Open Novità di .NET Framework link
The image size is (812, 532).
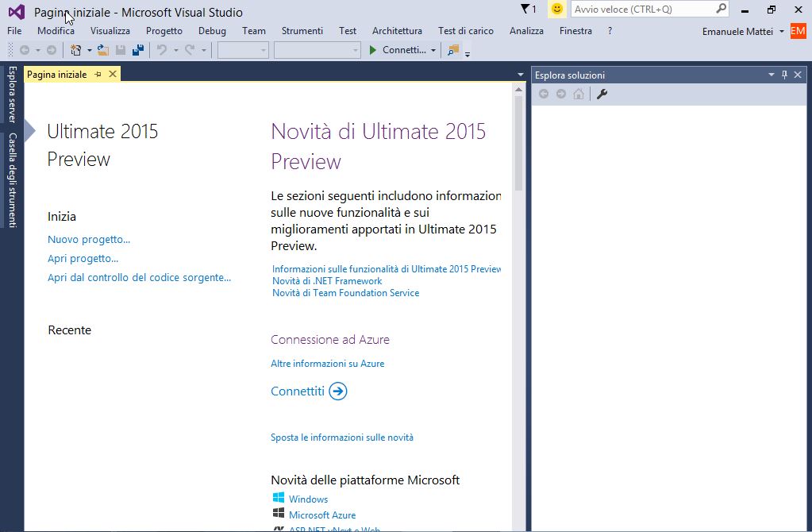pyautogui.click(x=327, y=281)
